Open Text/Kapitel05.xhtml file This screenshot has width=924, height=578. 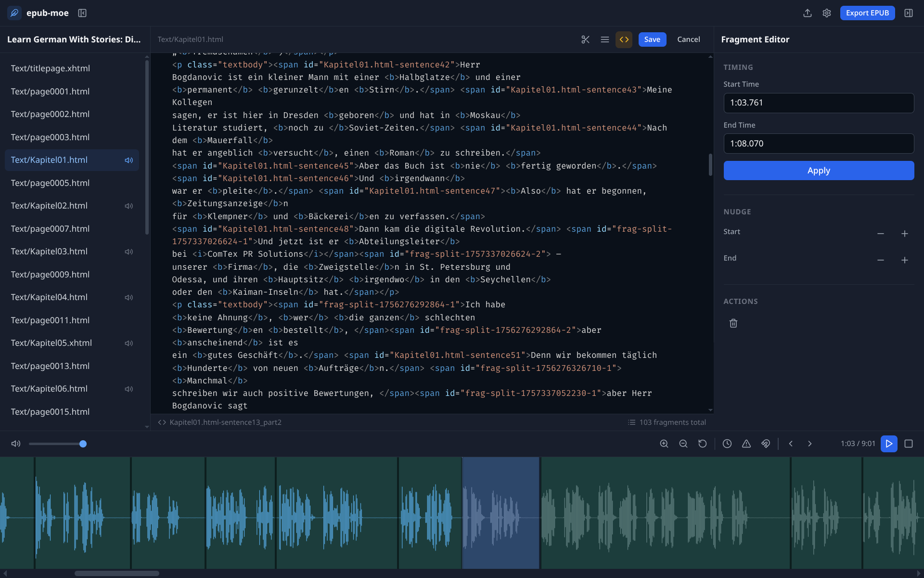72,343
